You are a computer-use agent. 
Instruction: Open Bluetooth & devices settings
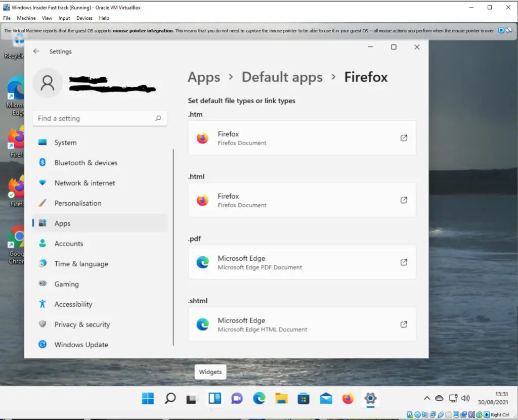pos(100,163)
